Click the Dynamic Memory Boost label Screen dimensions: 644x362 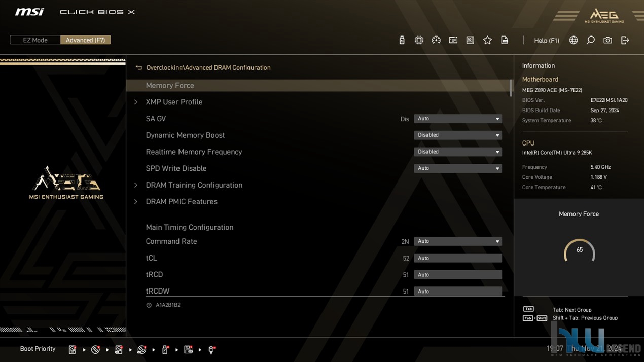point(185,135)
